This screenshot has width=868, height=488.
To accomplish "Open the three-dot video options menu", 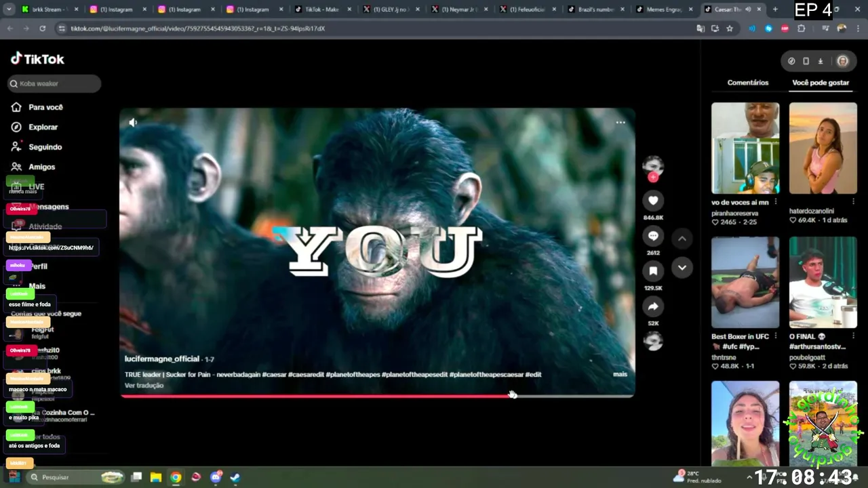I will [620, 123].
